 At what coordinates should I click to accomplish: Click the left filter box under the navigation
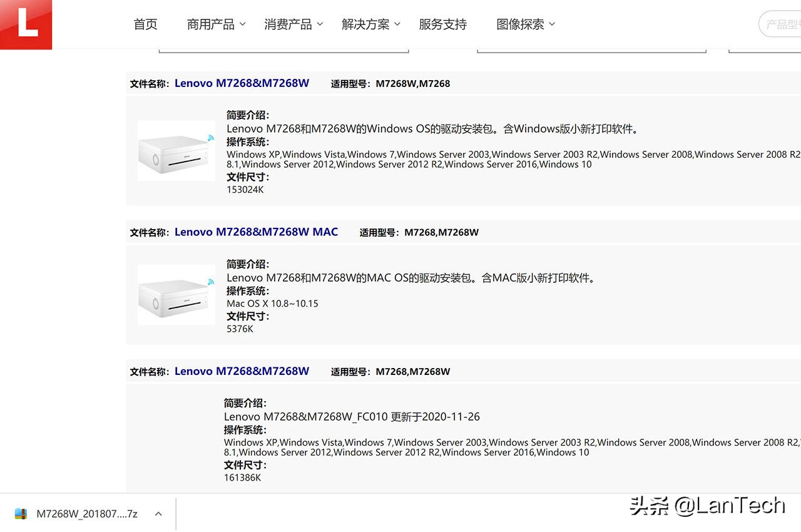click(x=283, y=47)
